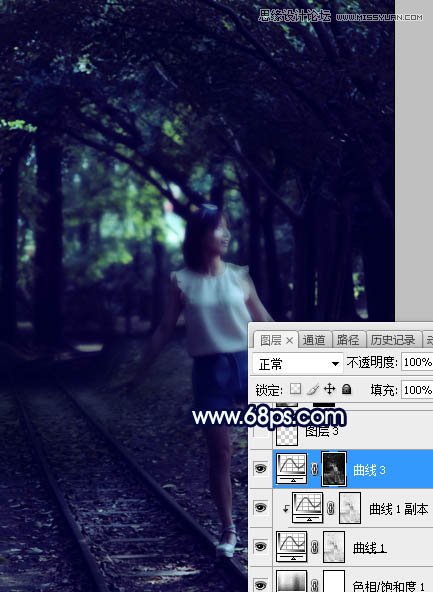
Task: Click the 曲线 1 curves adjustment icon
Action: (x=291, y=547)
